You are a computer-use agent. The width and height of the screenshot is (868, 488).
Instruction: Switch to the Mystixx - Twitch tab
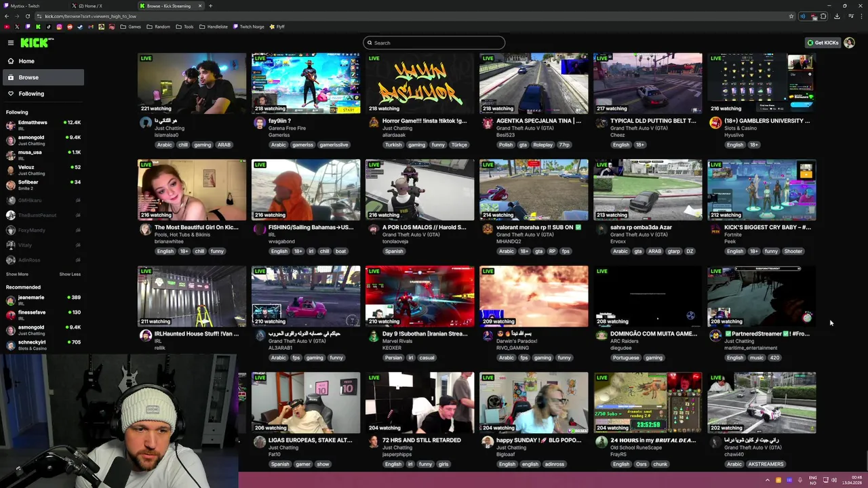coord(34,5)
